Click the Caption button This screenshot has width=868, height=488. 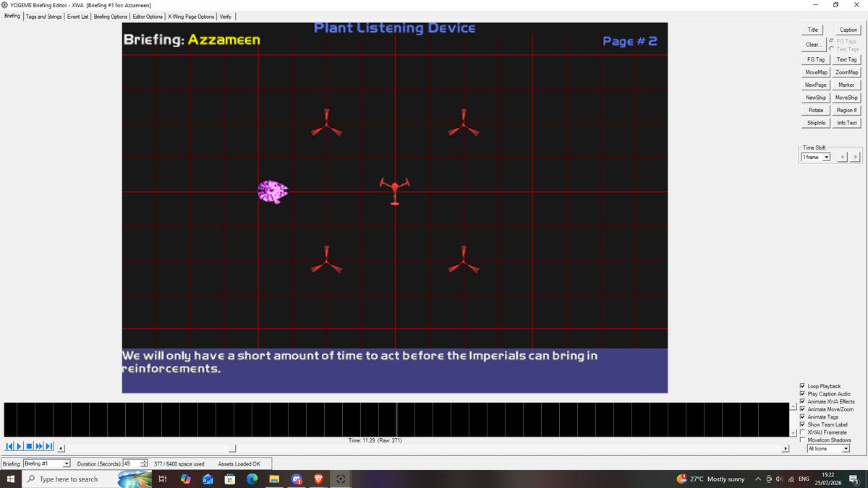click(x=848, y=30)
